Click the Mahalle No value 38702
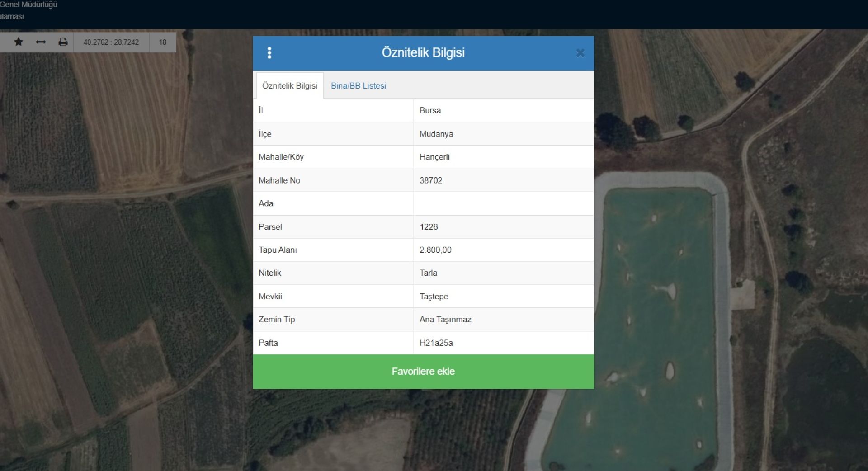This screenshot has width=868, height=471. (x=431, y=180)
